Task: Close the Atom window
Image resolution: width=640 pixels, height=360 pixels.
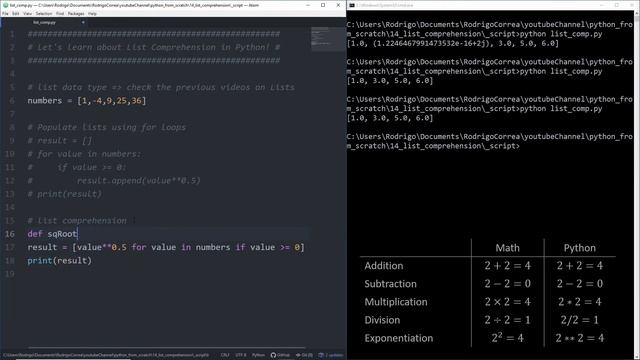Action: tap(338, 5)
